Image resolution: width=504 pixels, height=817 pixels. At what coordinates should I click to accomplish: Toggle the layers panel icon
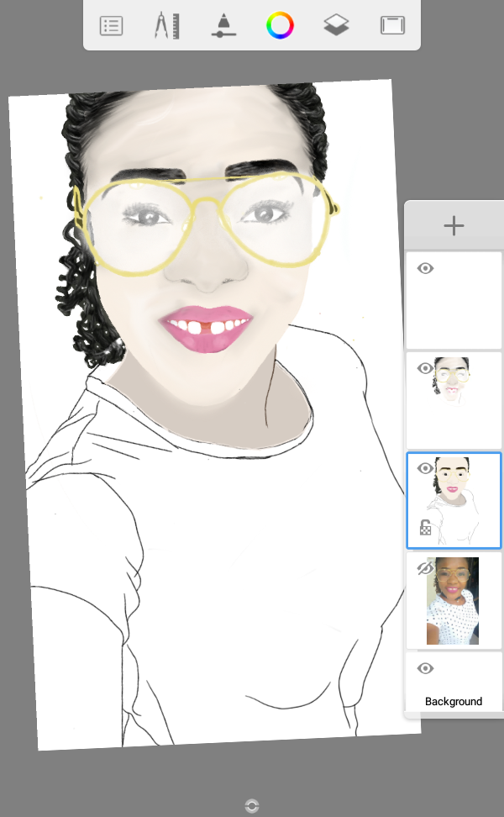coord(336,25)
